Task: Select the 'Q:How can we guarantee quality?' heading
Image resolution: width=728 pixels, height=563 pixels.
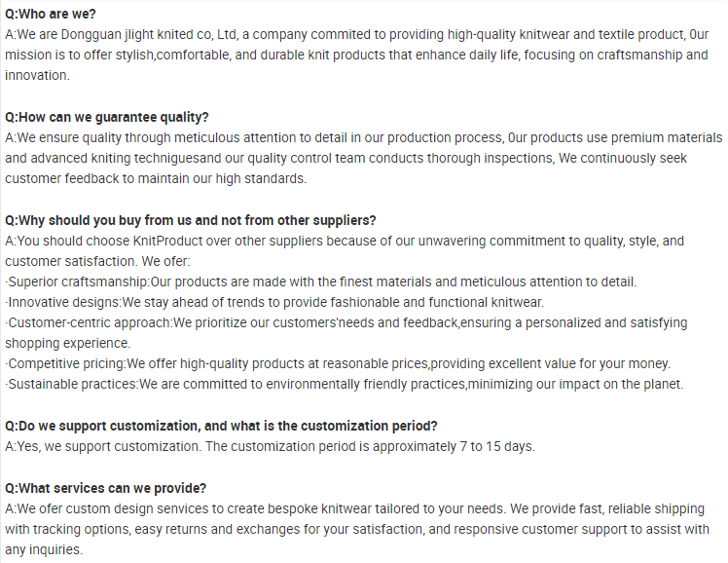Action: [x=107, y=117]
